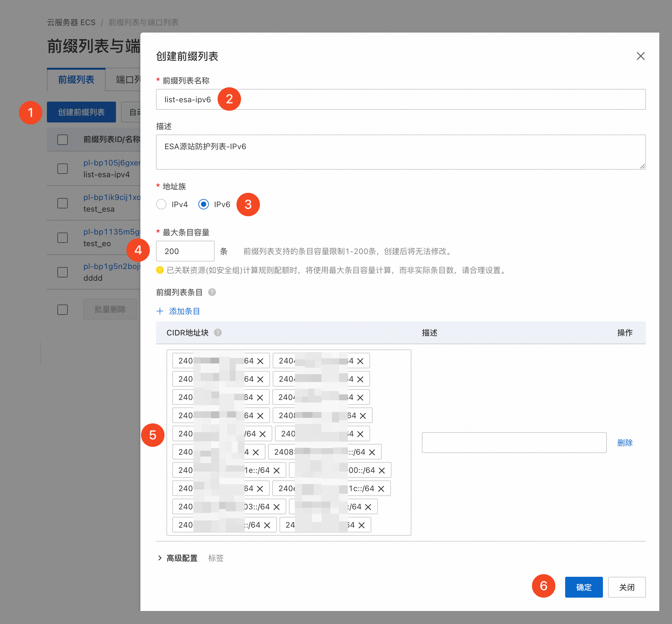
Task: Select the IPv4 address family radio
Action: click(162, 204)
